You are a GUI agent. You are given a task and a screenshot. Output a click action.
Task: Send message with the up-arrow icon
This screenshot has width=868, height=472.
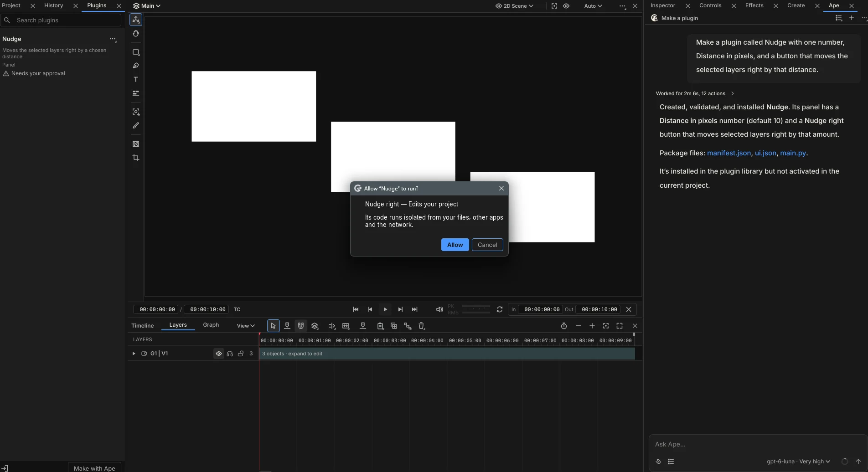click(858, 462)
